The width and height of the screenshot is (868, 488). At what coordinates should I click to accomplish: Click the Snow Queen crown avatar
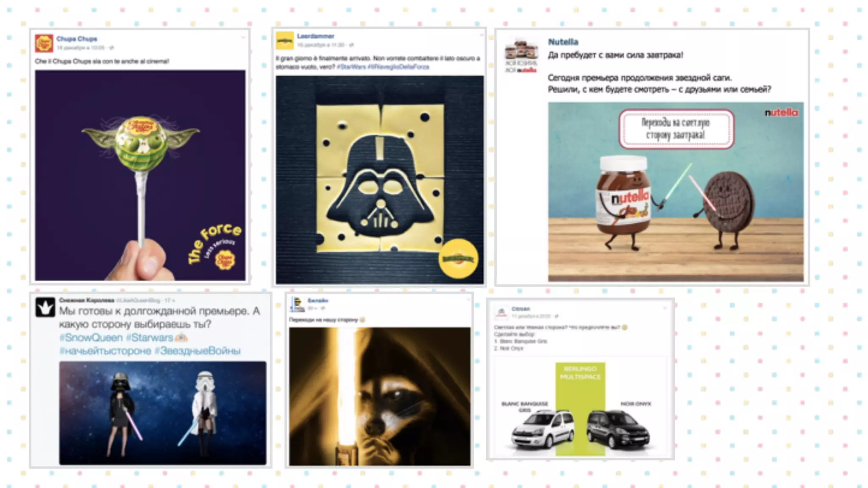click(45, 307)
